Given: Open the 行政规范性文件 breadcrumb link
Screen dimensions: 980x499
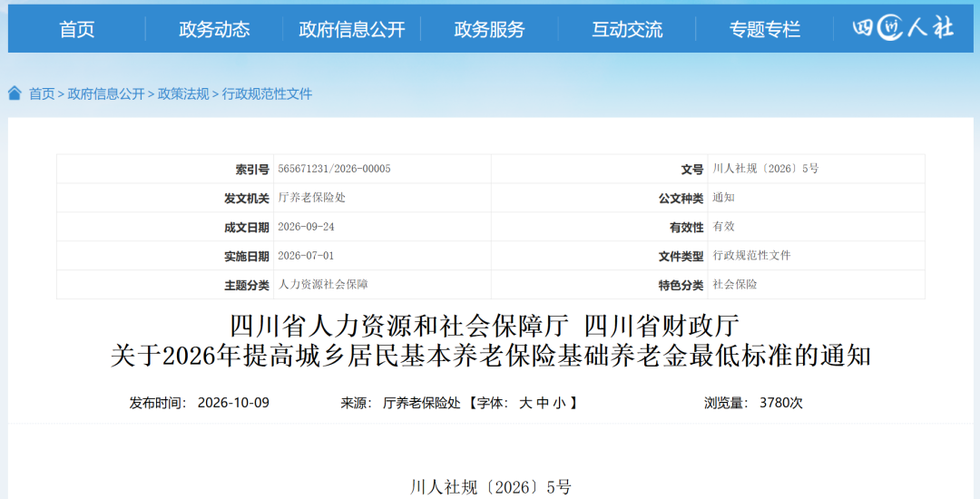Looking at the screenshot, I should [267, 93].
